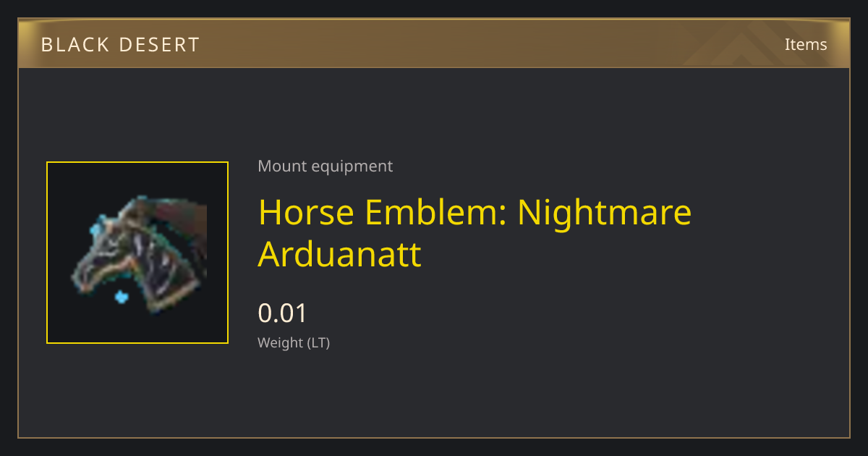
Task: Click the word Nightmare in the title
Action: coord(605,212)
